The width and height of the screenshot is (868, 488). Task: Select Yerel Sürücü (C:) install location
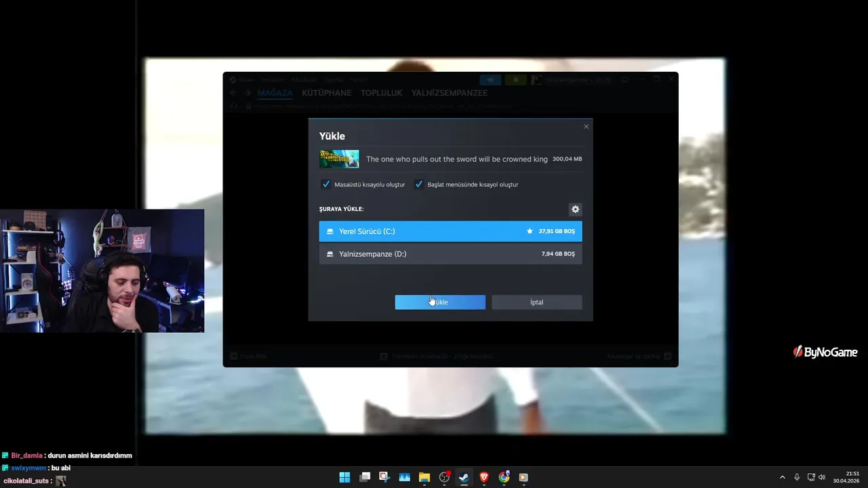point(450,231)
